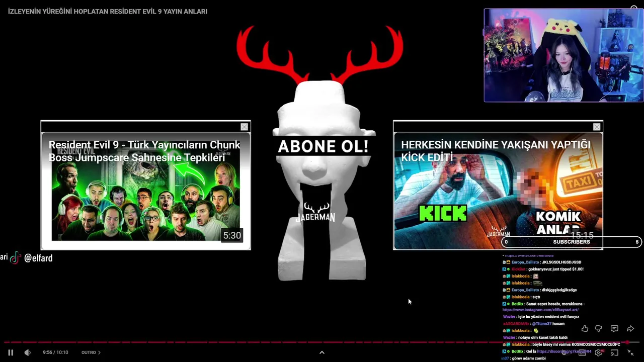Viewport: 644px width, 362px height.
Task: Subscribe via the ABONE OL! statue
Action: point(323,146)
